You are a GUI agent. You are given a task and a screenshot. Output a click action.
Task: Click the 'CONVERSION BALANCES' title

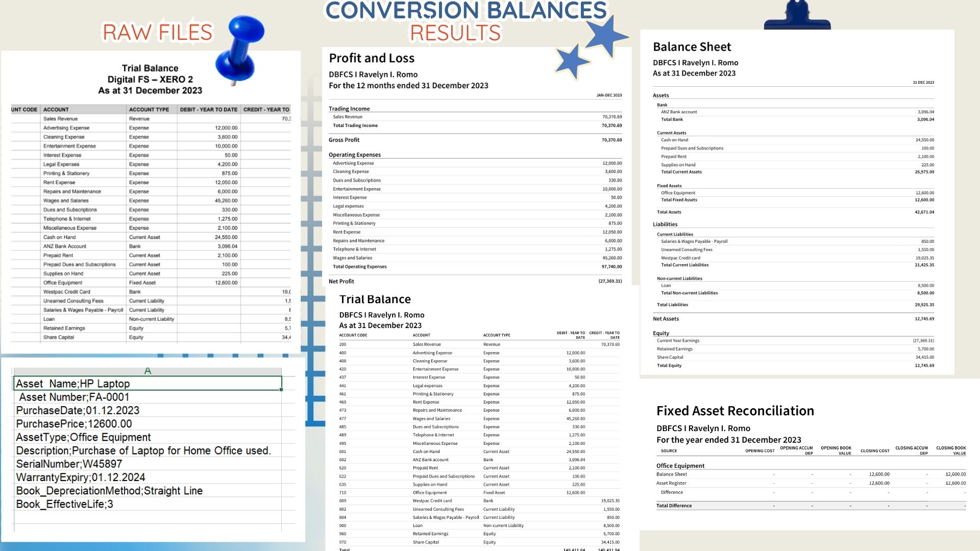466,10
